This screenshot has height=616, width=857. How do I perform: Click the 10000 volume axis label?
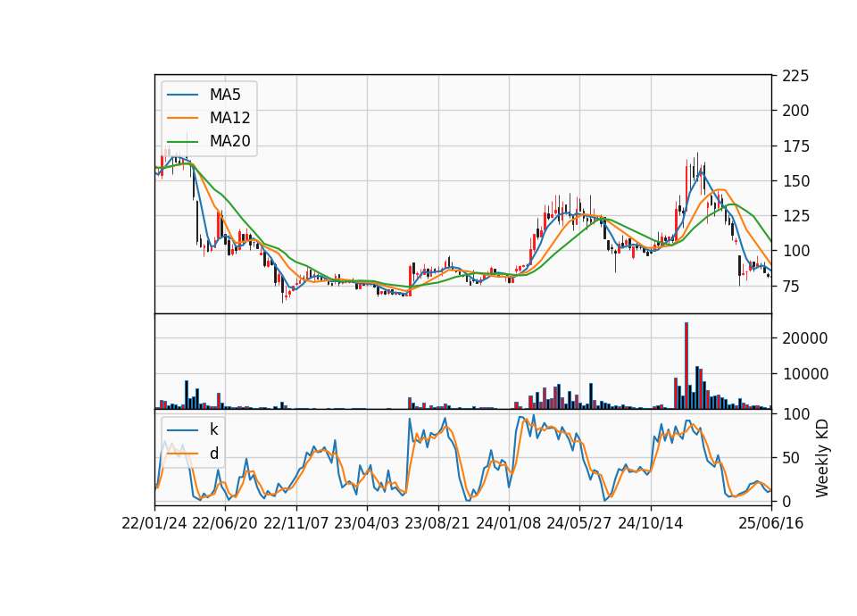[x=805, y=374]
